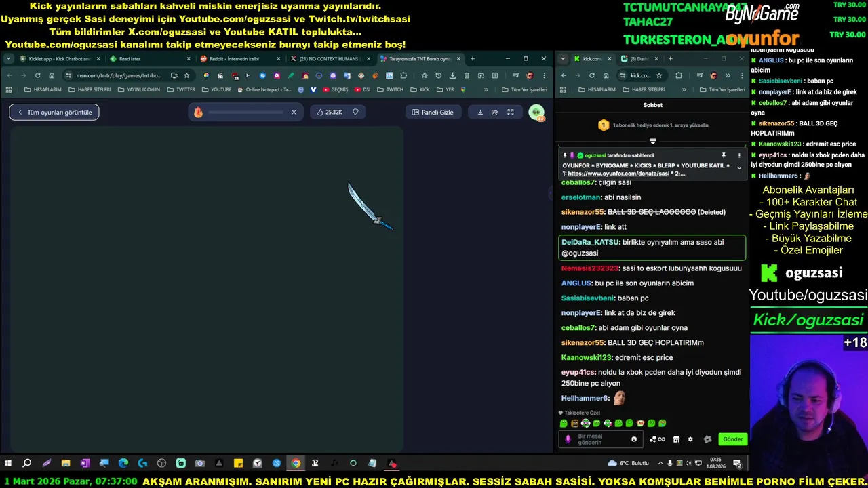Like the game showing 25.32K
Image resolution: width=868 pixels, height=488 pixels.
click(330, 113)
